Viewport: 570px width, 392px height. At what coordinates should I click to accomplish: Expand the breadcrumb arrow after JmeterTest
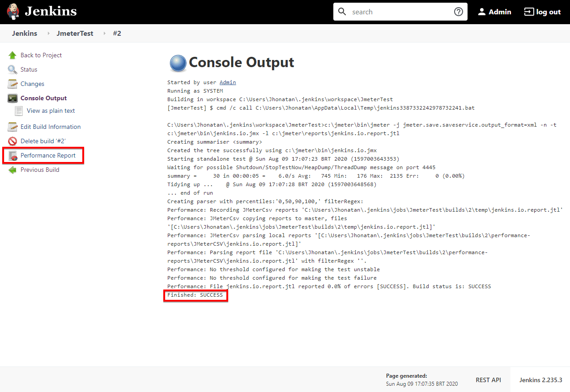(x=105, y=34)
